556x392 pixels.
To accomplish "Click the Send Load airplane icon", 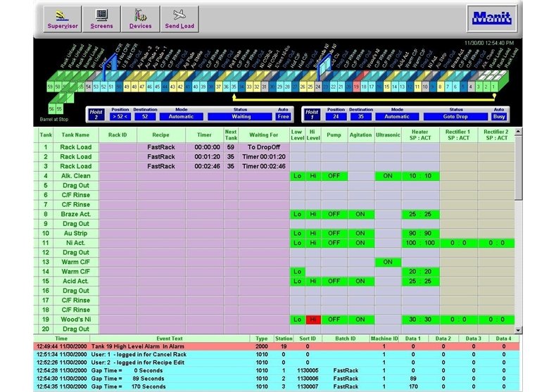I will coord(179,18).
